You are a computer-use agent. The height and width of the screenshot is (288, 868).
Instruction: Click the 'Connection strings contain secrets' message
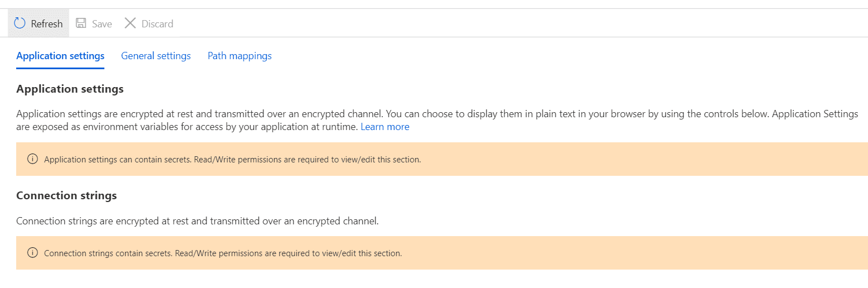pos(223,253)
